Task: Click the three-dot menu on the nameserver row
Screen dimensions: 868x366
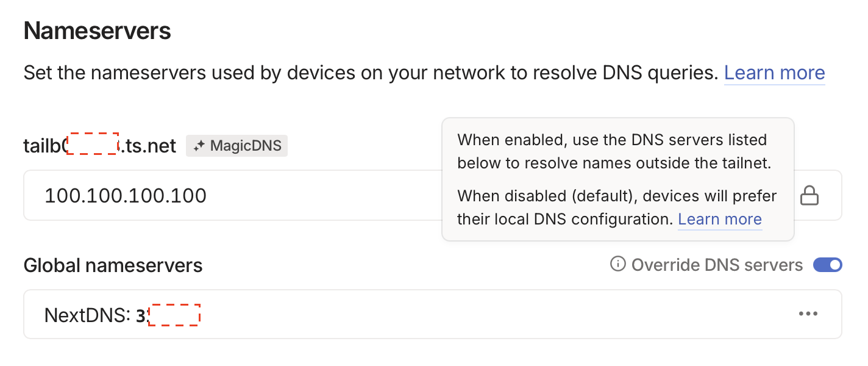Action: click(808, 313)
